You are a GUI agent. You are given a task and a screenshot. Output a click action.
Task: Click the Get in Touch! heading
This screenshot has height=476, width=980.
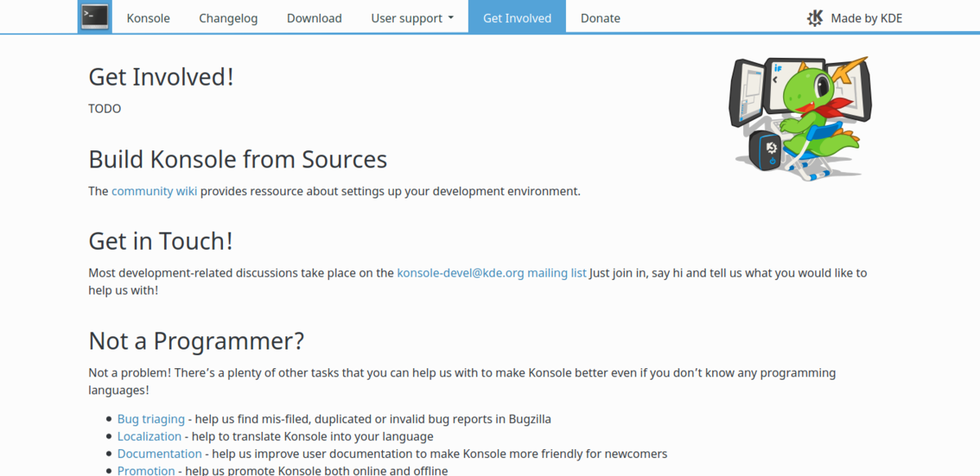coord(161,242)
